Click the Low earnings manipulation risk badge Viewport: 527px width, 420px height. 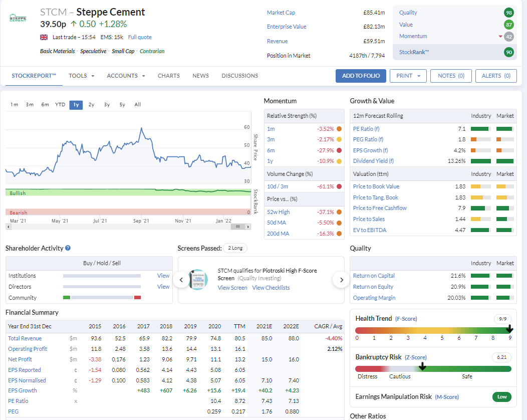pos(502,397)
